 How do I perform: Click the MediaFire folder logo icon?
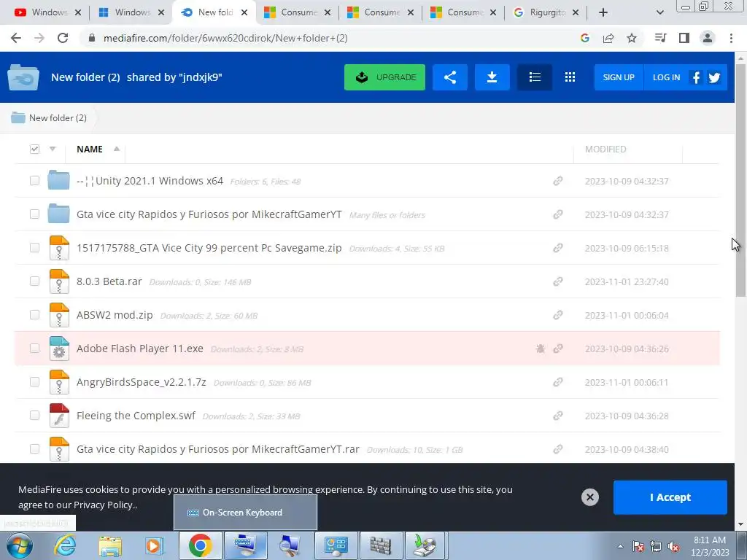23,77
